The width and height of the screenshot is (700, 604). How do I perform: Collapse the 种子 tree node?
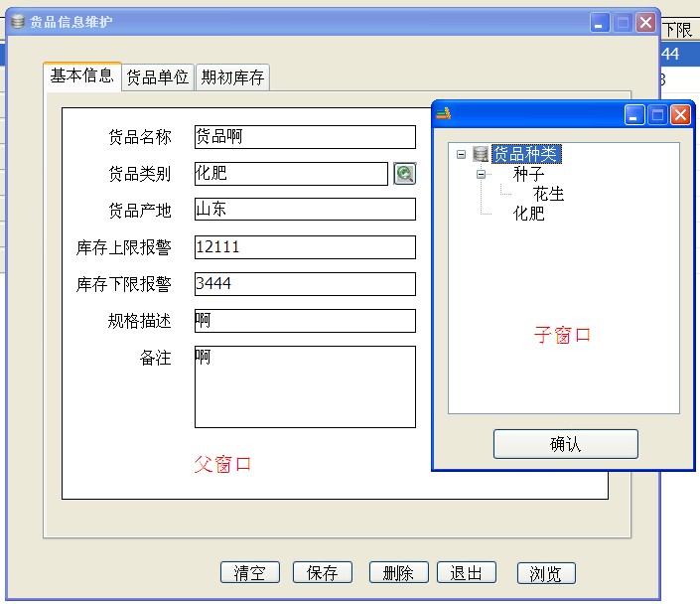[482, 174]
